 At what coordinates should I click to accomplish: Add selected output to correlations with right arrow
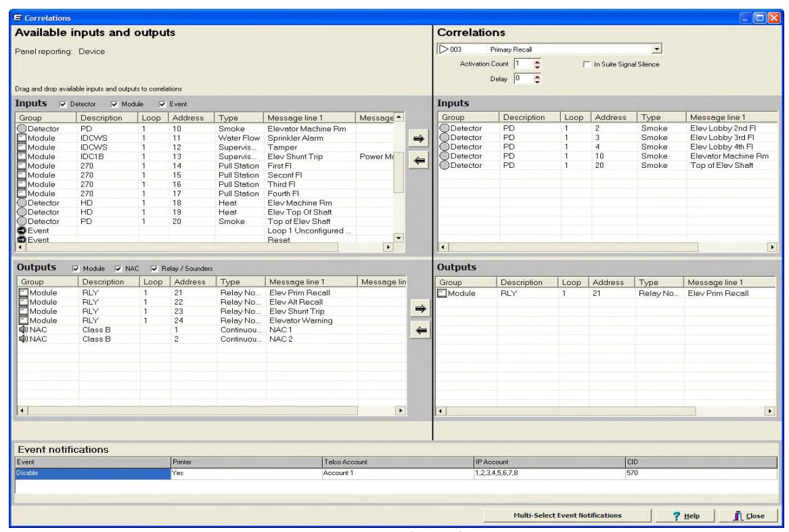click(x=420, y=309)
